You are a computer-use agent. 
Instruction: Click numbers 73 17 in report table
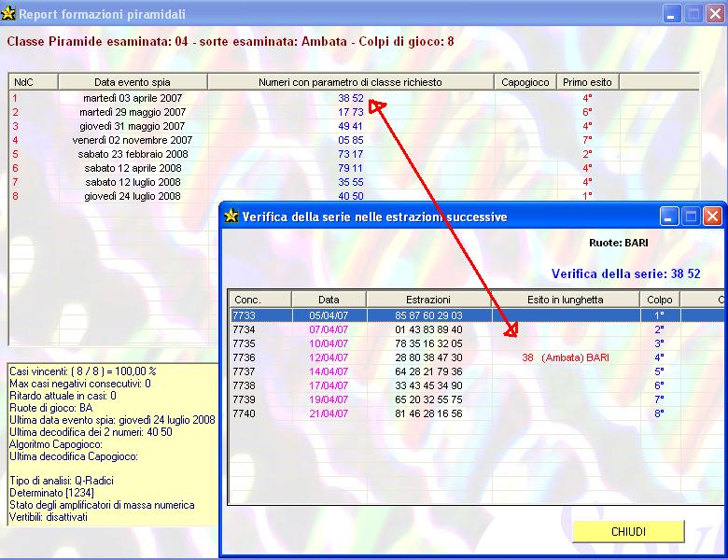351,154
